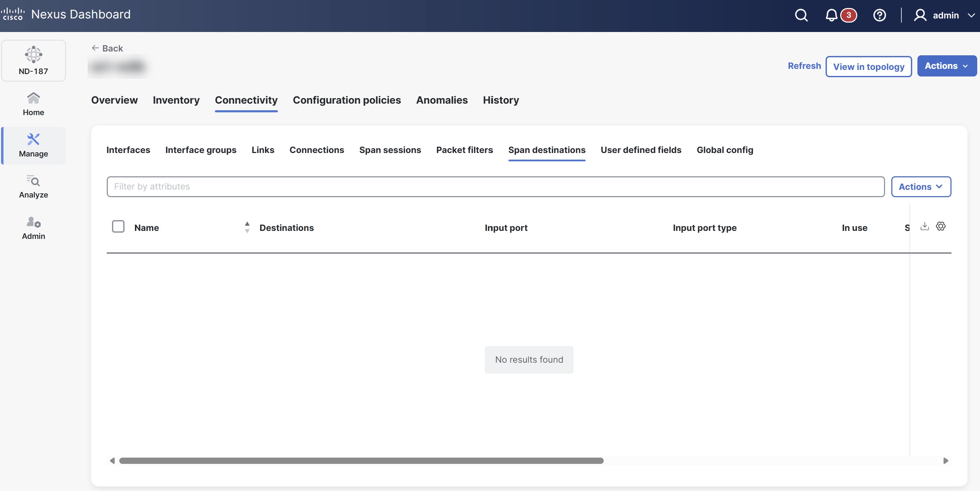Open the table Actions dropdown
The width and height of the screenshot is (980, 491).
921,187
